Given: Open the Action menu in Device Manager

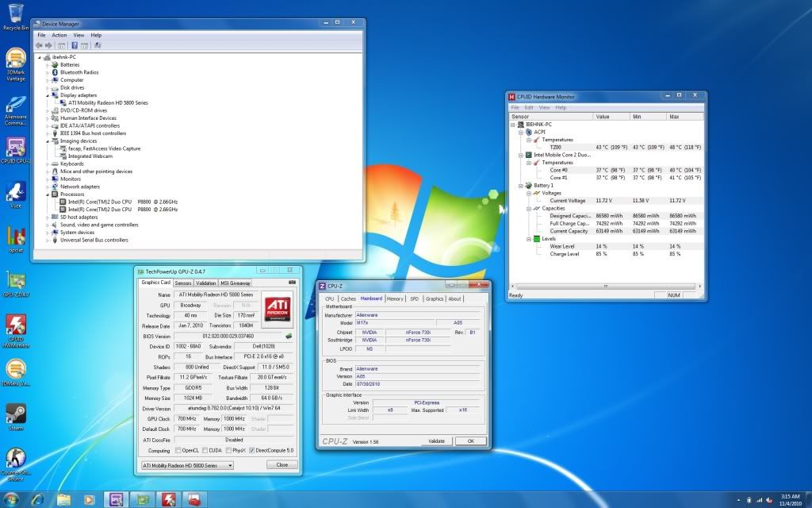Looking at the screenshot, I should [x=59, y=35].
